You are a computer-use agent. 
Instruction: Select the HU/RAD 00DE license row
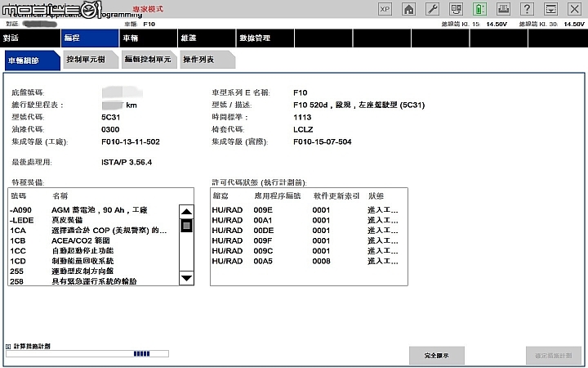(x=308, y=230)
